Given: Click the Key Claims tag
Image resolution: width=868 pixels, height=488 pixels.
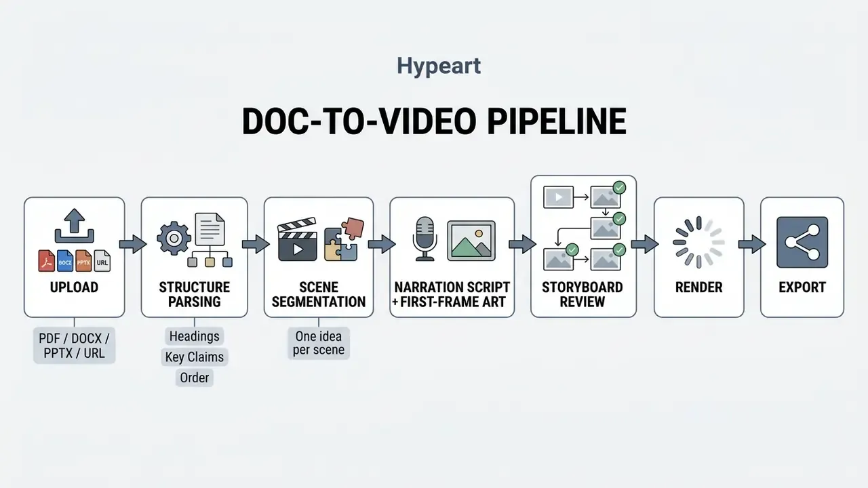Looking at the screenshot, I should pyautogui.click(x=195, y=357).
